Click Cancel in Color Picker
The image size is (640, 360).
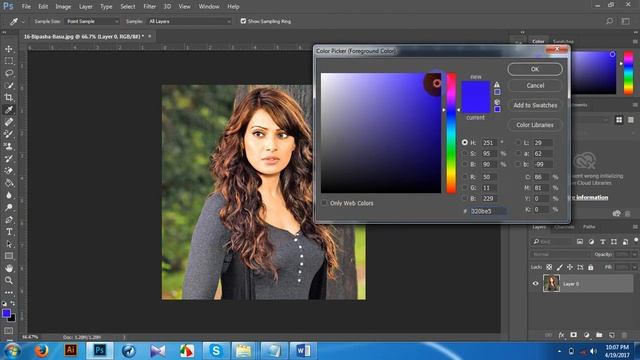click(x=535, y=85)
